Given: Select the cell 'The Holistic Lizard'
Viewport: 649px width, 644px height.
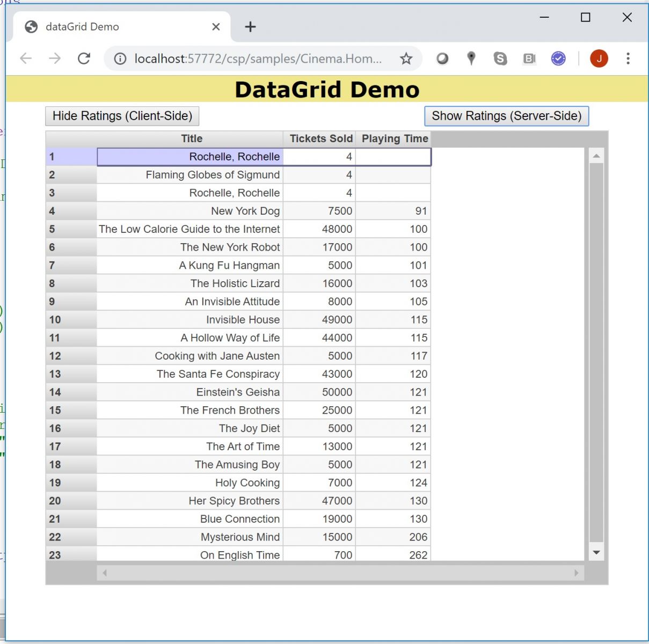Looking at the screenshot, I should (x=190, y=283).
